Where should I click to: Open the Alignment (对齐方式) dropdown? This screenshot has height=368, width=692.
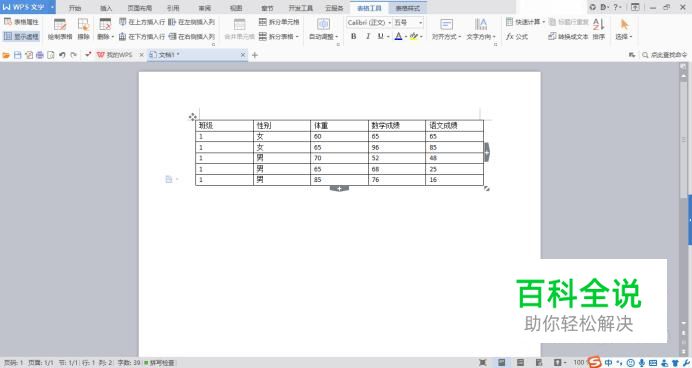446,30
